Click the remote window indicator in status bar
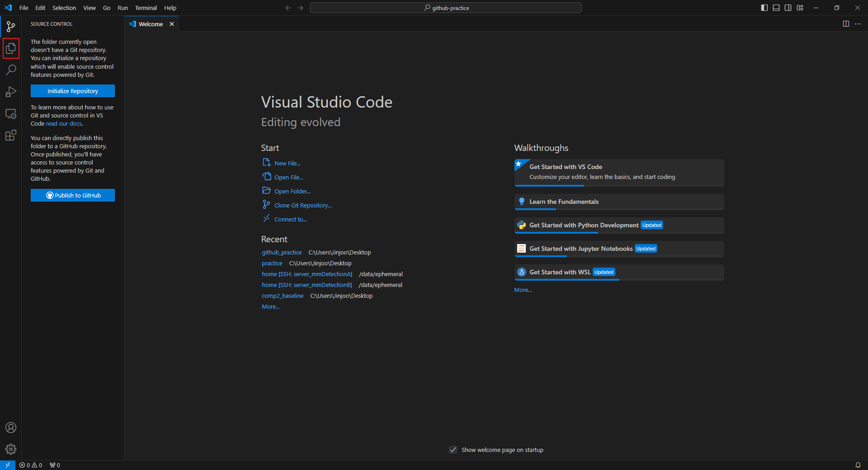868x470 pixels. click(8, 465)
